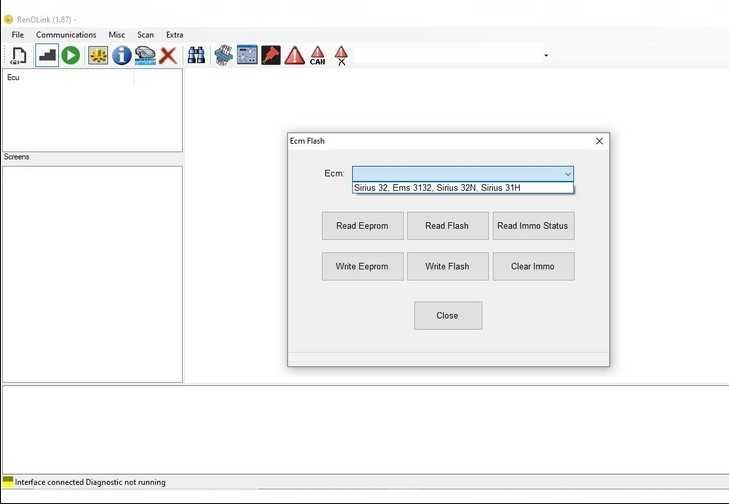This screenshot has height=504, width=729.
Task: Click the yellow-green interface status indicator
Action: (8, 482)
